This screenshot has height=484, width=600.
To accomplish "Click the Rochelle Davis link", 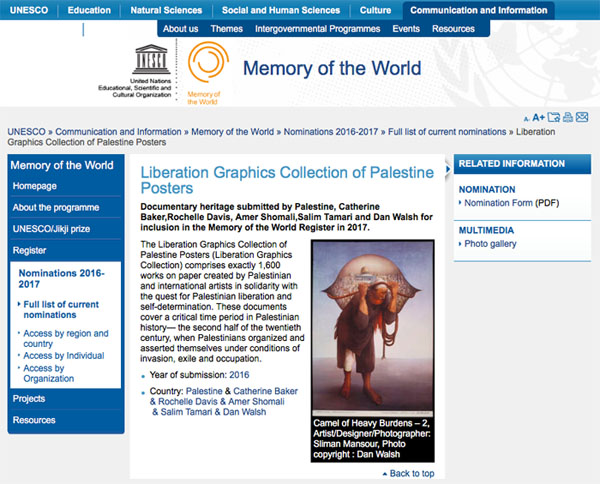I will [188, 401].
